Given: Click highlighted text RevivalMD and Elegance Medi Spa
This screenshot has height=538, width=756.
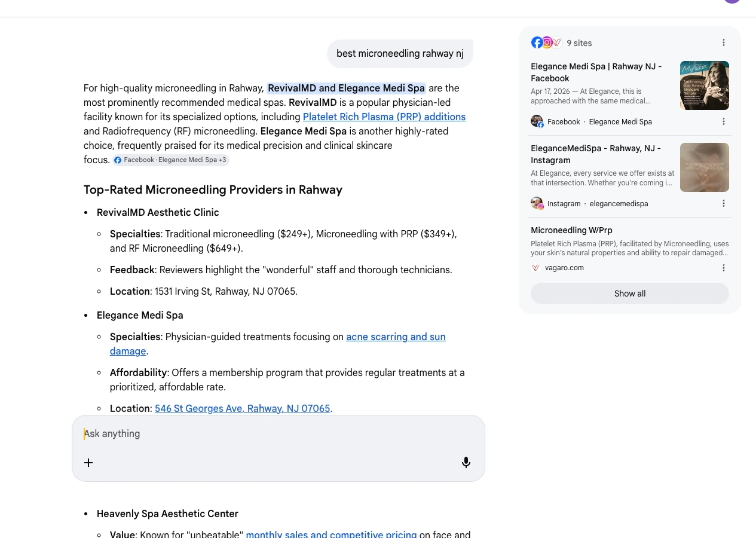Looking at the screenshot, I should 346,88.
